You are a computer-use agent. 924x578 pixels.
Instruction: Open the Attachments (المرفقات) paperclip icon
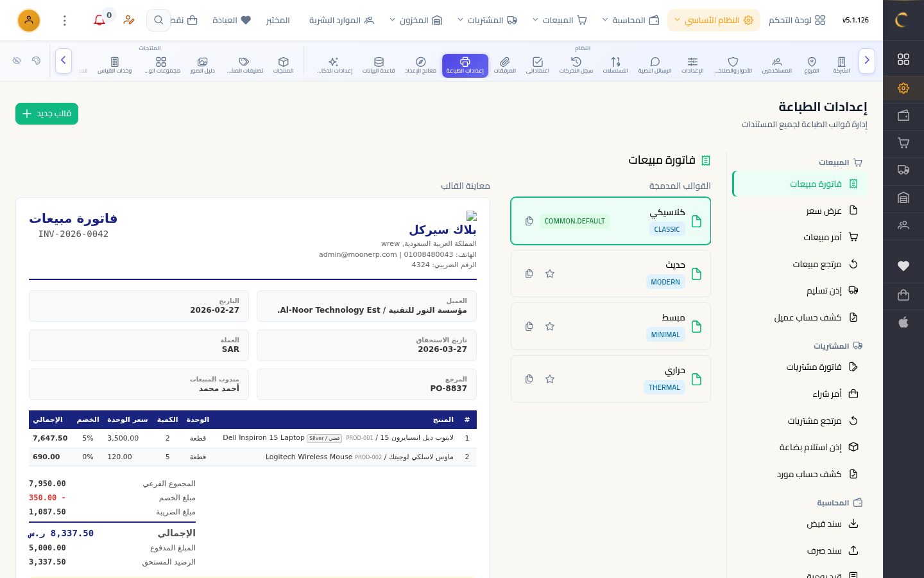[505, 65]
